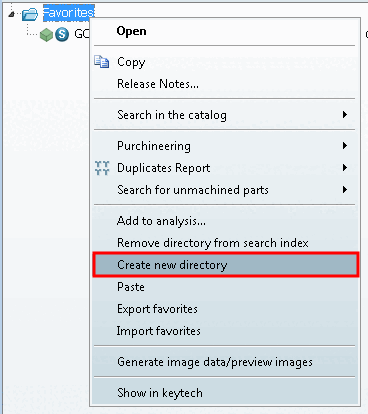Viewport: 368px width, 414px height.
Task: Click the Duplicates Report icon
Action: pos(102,168)
